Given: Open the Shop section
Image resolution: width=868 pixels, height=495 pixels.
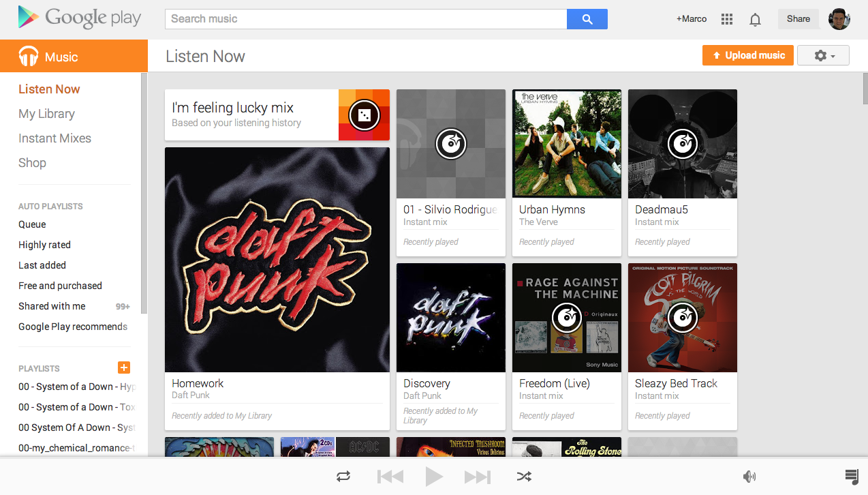Looking at the screenshot, I should (32, 163).
